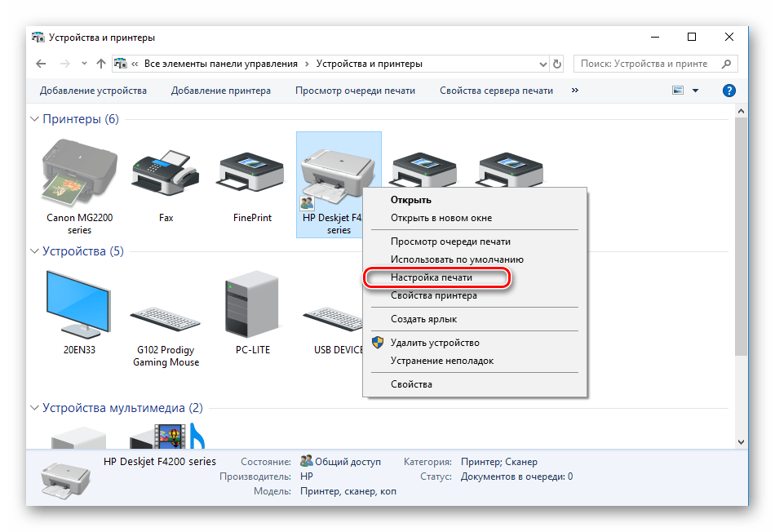This screenshot has height=532, width=775.
Task: Collapse the Устройства мультимедиа (2) group
Action: [x=35, y=408]
